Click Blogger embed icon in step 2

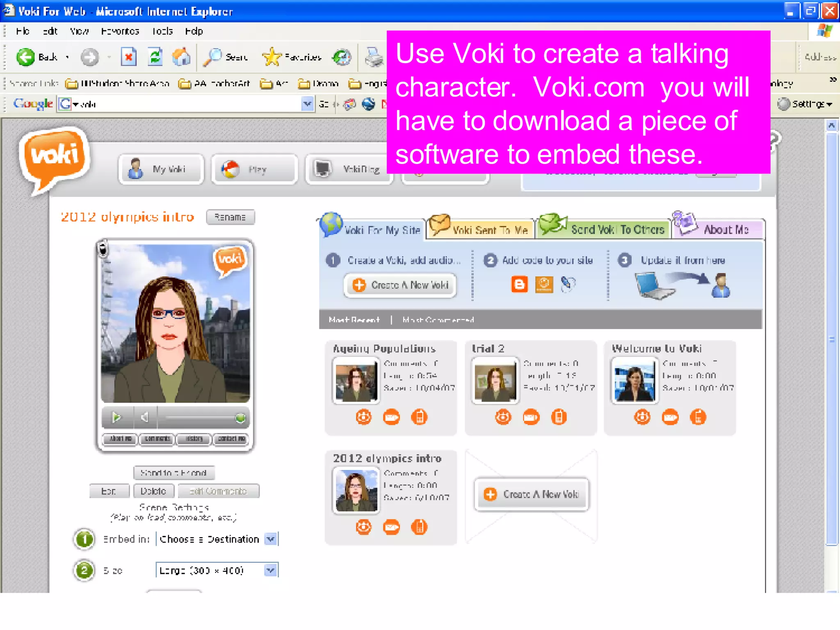[519, 284]
